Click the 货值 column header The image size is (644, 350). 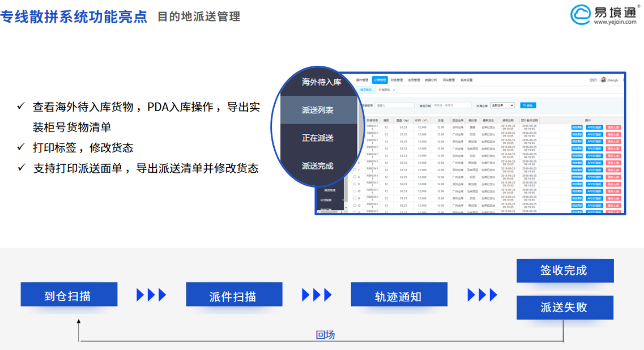pyautogui.click(x=440, y=121)
